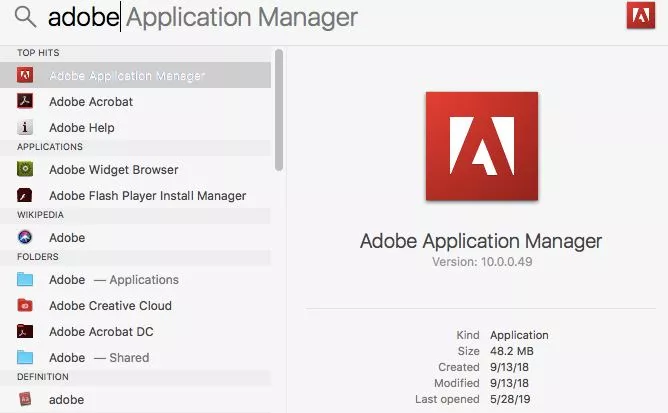Open the Adobe — Shared folder result
Screen dimensions: 668x413
pyautogui.click(x=135, y=358)
